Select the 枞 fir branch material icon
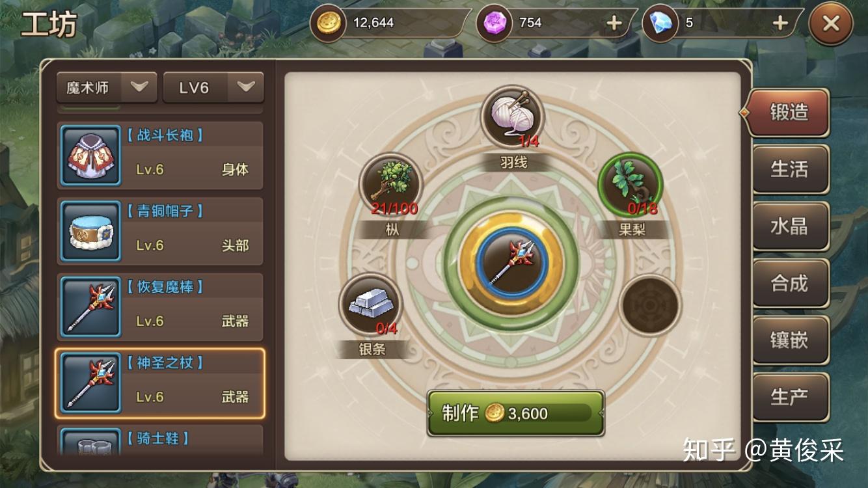 [x=391, y=185]
